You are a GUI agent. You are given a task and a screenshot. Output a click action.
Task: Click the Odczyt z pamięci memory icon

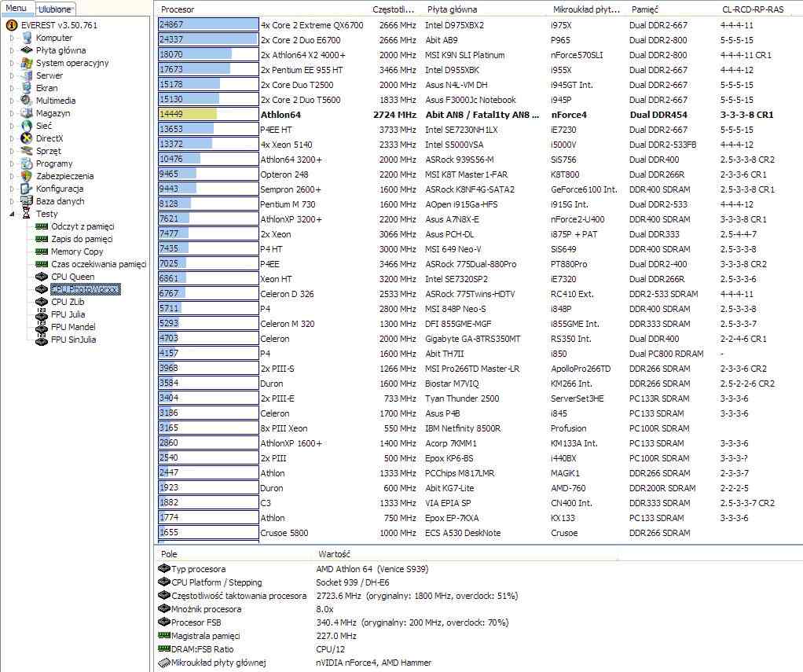coord(42,226)
